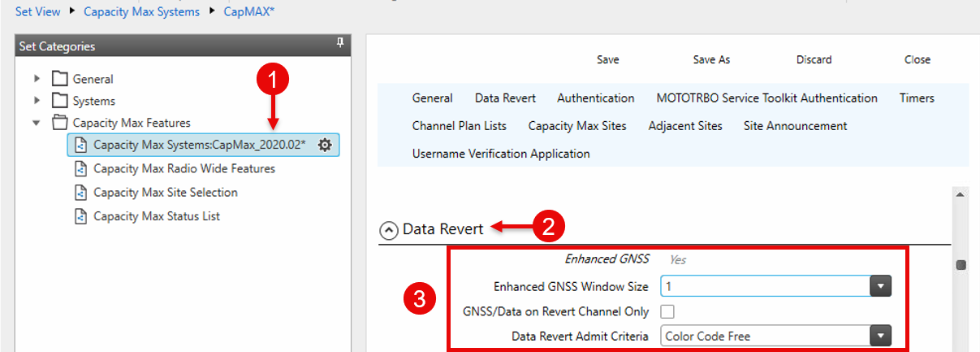Click the Systems folder icon
The height and width of the screenshot is (352, 980).
click(59, 101)
